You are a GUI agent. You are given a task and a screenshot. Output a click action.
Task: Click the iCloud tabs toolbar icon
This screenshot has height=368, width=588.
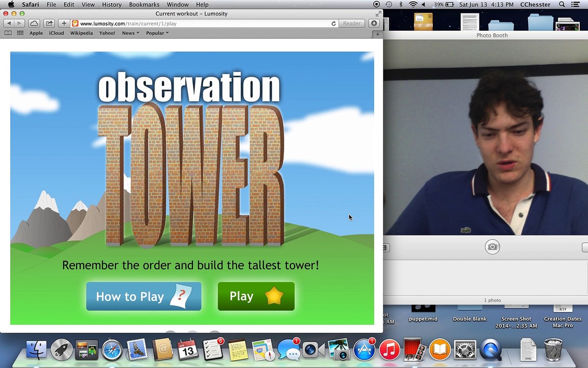point(34,24)
